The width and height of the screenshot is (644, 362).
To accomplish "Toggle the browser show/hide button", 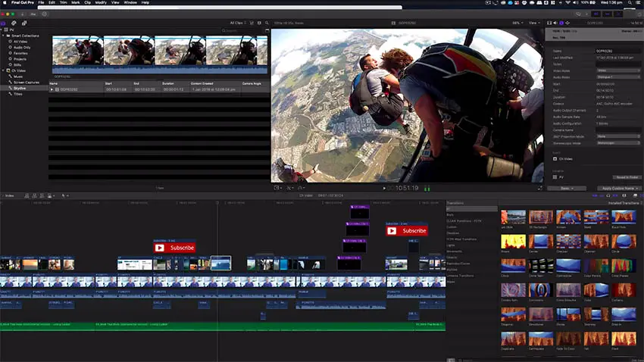I will (x=596, y=14).
